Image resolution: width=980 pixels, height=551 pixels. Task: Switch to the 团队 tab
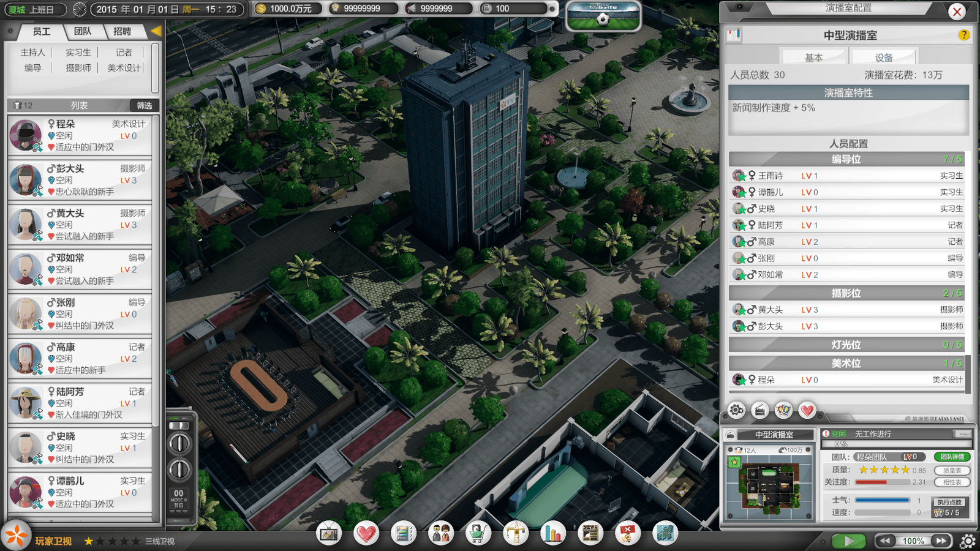83,31
